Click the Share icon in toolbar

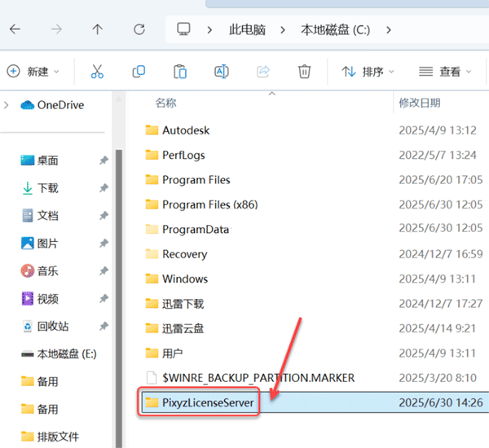click(x=263, y=72)
